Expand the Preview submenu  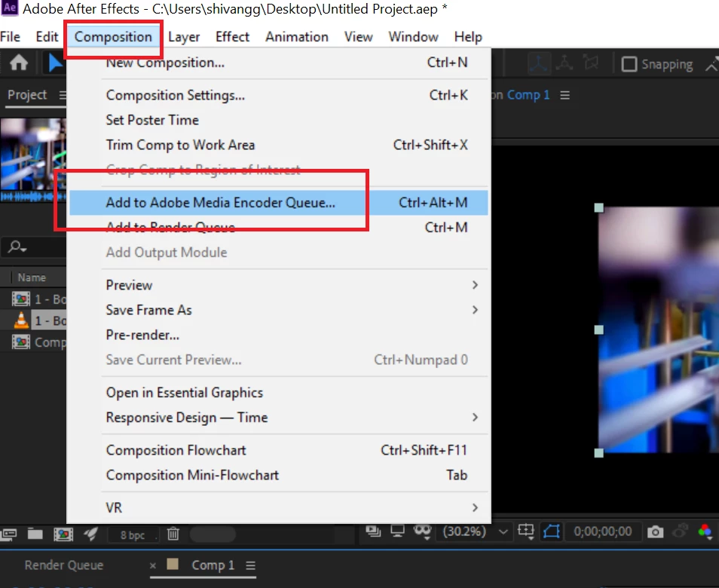coord(475,285)
